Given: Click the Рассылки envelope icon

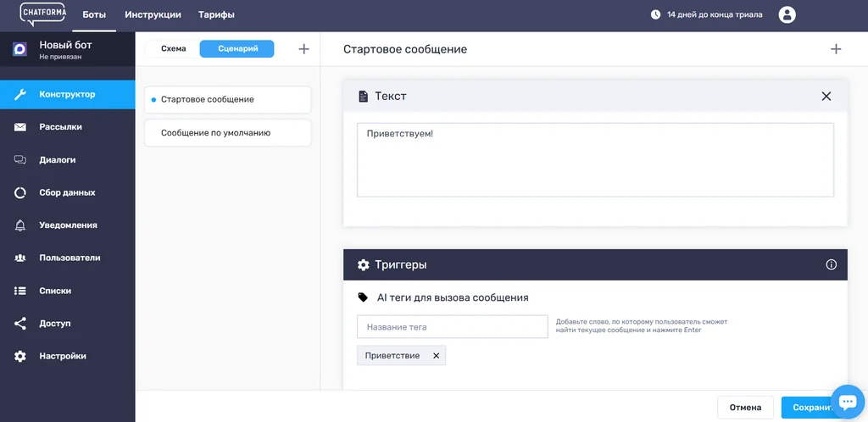Looking at the screenshot, I should point(20,127).
